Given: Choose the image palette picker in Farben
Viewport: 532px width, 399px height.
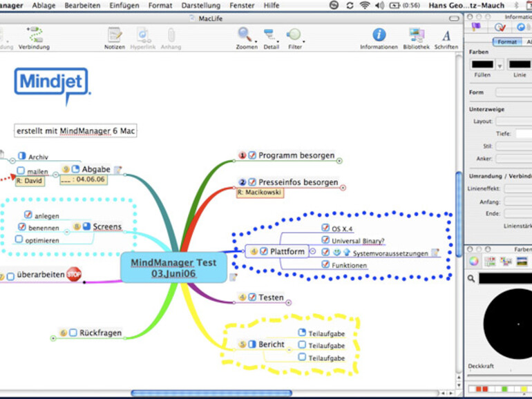Looking at the screenshot, I should [522, 261].
